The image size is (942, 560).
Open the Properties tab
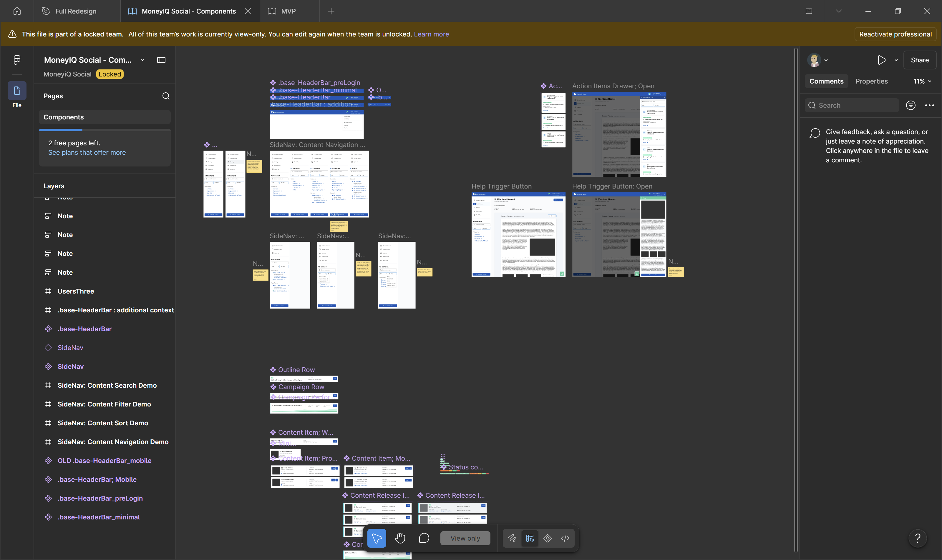point(871,81)
